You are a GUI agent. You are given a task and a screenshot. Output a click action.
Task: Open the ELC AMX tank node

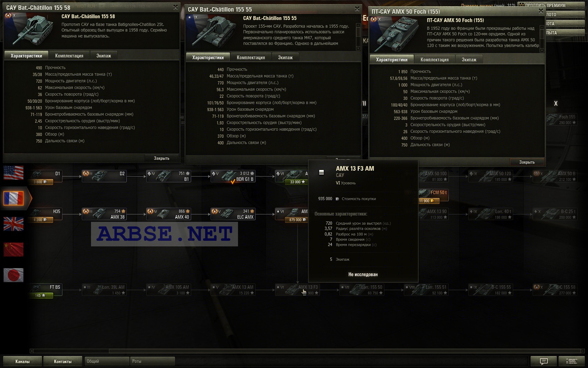[233, 214]
